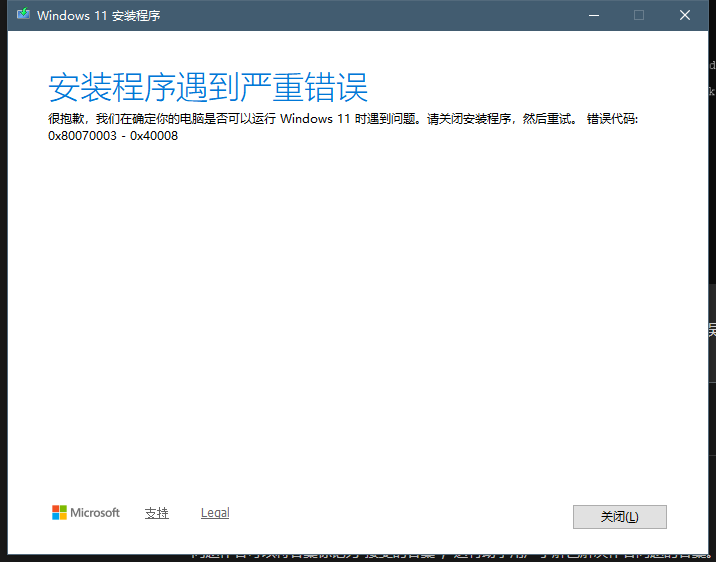Minimize the Windows 11 安装程序 window
716x562 pixels.
(x=594, y=16)
